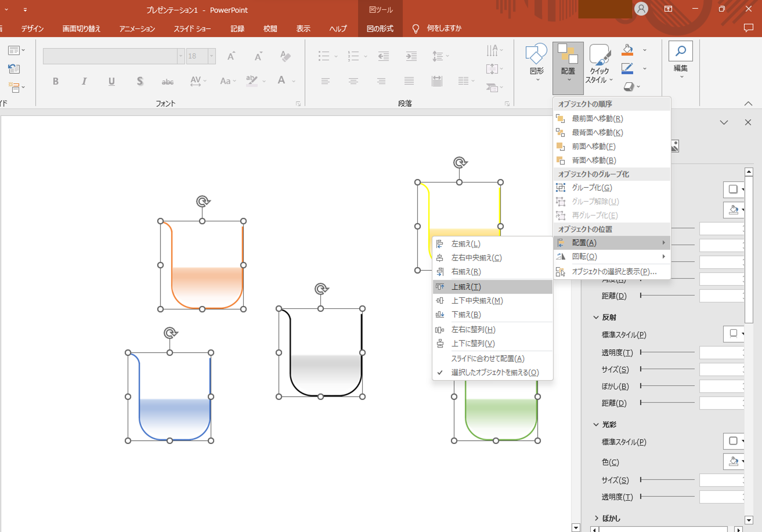Screen dimensions: 762x532
Task: Open font name combo box
Action: point(113,56)
